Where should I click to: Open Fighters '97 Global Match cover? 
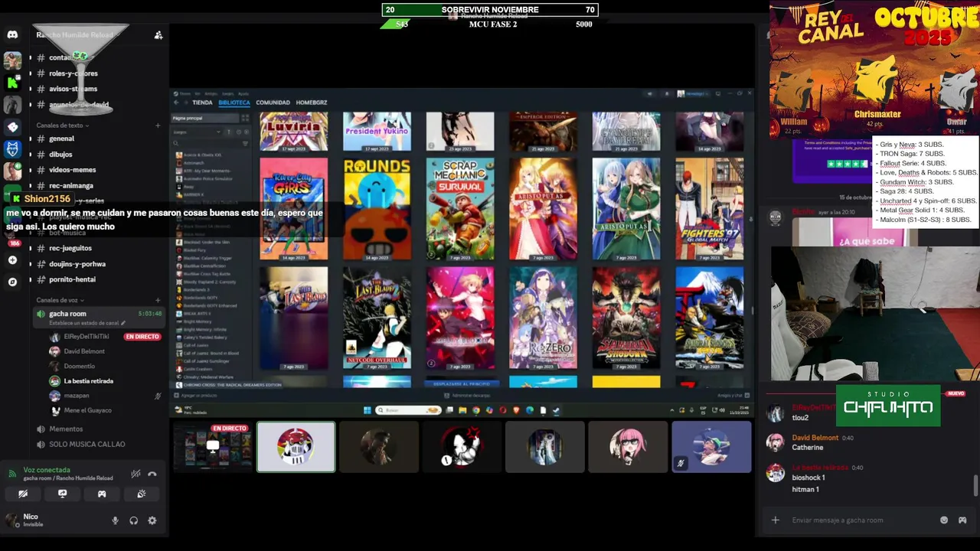710,209
